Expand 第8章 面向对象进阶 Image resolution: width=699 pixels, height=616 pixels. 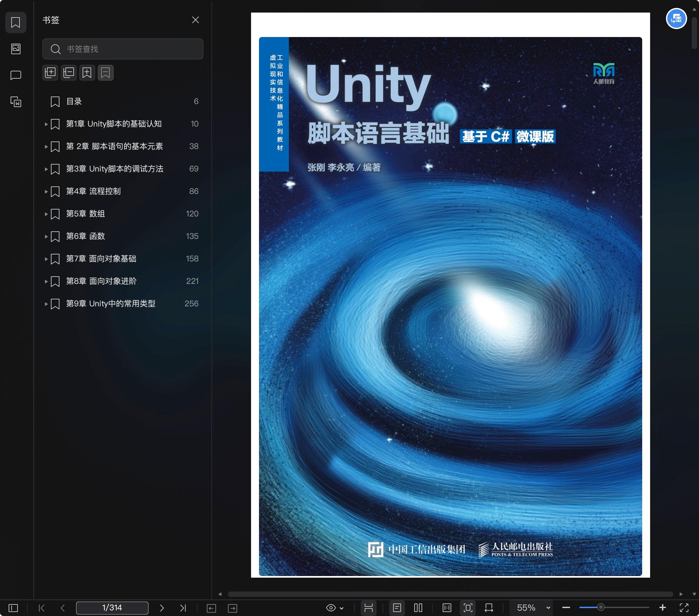46,281
